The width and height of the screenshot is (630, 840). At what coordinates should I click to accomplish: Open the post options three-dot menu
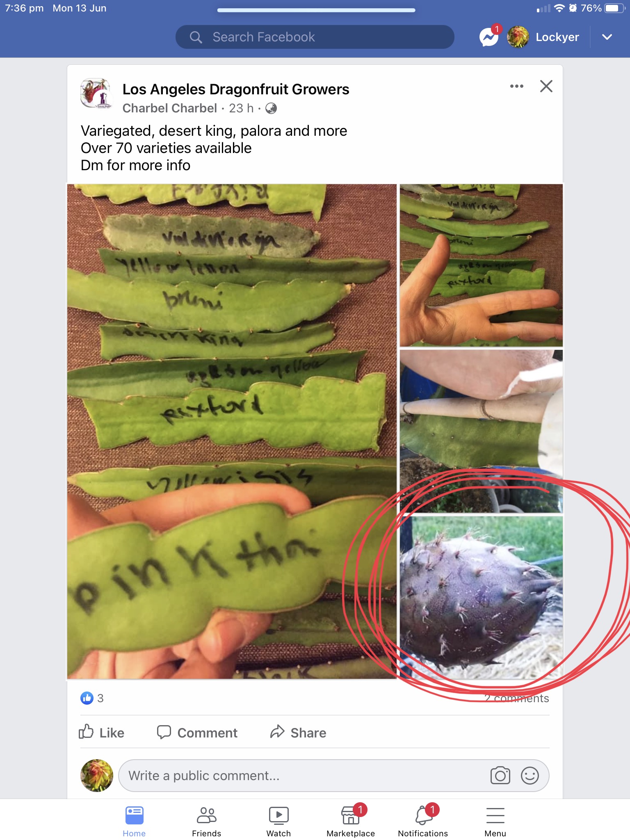[516, 86]
